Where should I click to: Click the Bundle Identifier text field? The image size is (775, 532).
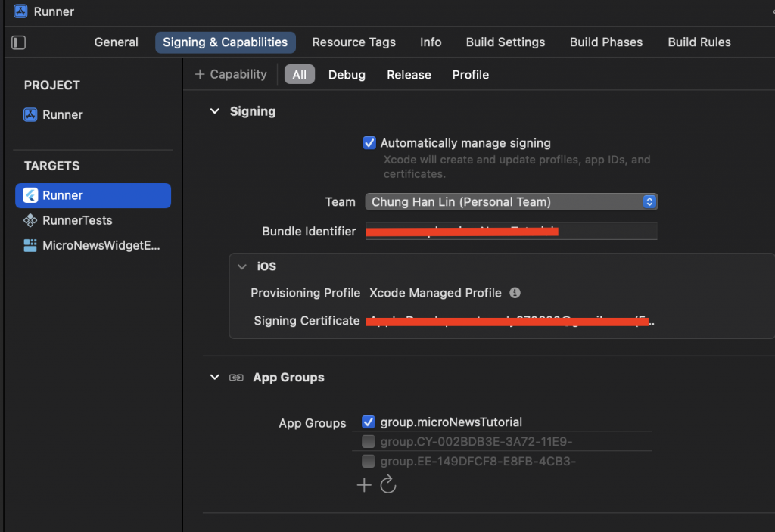pyautogui.click(x=512, y=232)
